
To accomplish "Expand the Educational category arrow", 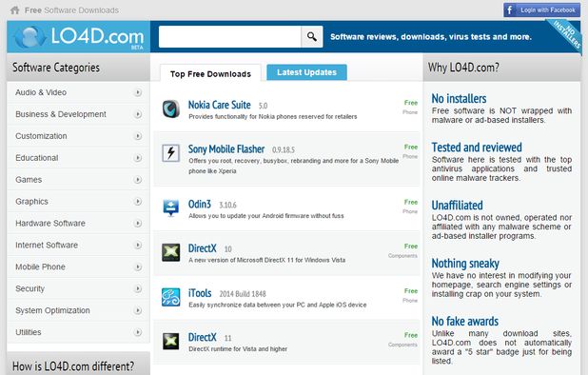I will point(138,158).
